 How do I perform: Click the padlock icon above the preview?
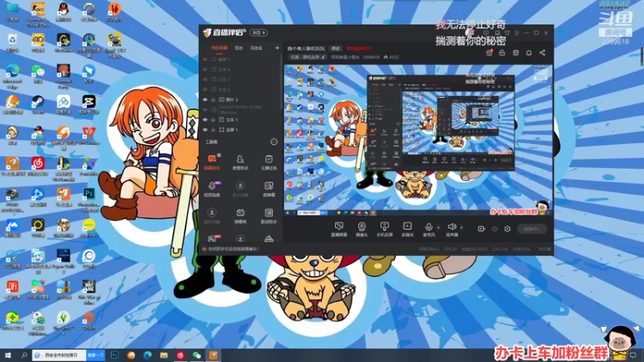(x=502, y=52)
